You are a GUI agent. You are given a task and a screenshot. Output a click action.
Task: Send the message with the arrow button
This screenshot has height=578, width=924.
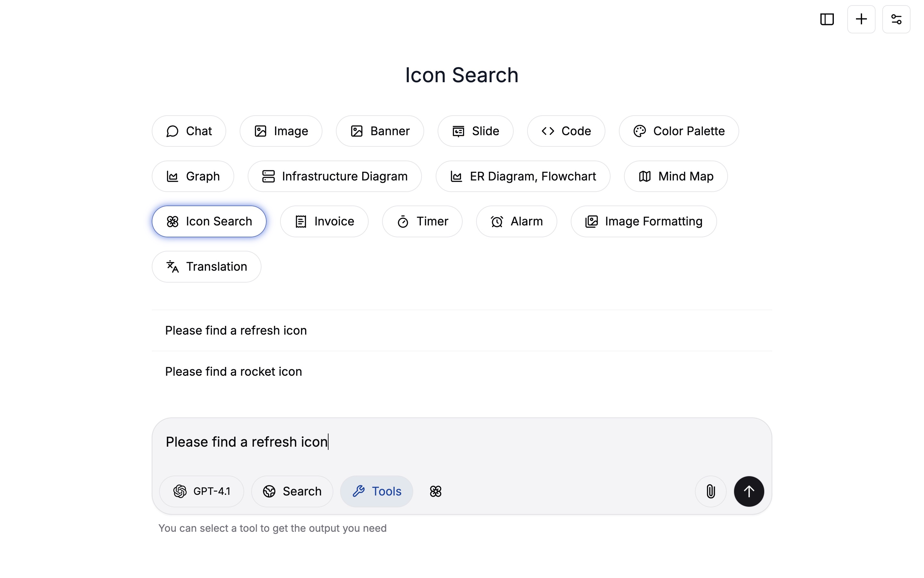[749, 491]
